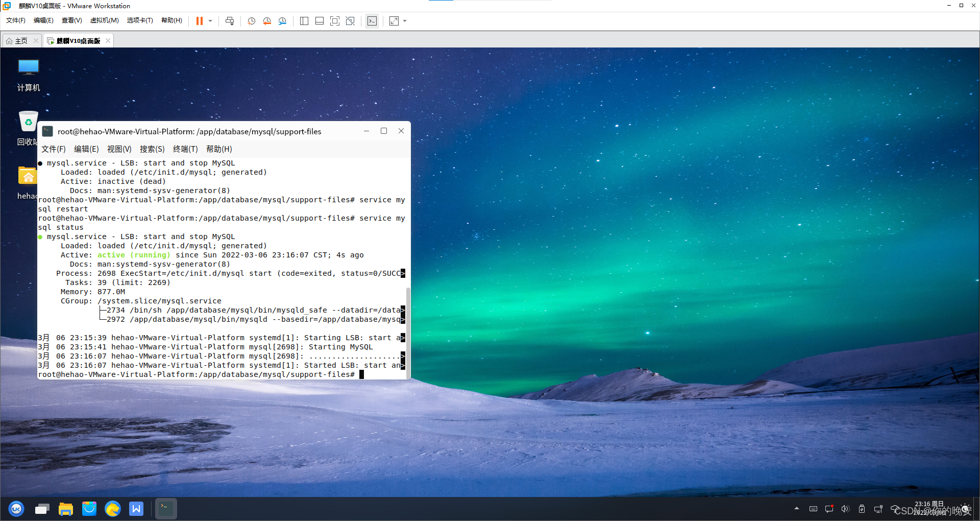Open terminal 搜索(S) menu
The image size is (980, 521).
tap(152, 149)
